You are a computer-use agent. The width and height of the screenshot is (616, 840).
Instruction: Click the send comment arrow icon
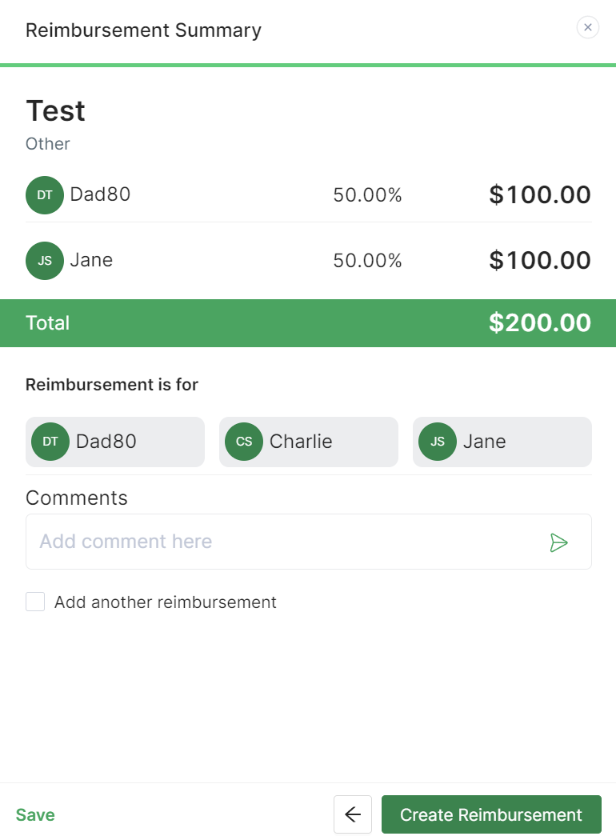click(558, 542)
